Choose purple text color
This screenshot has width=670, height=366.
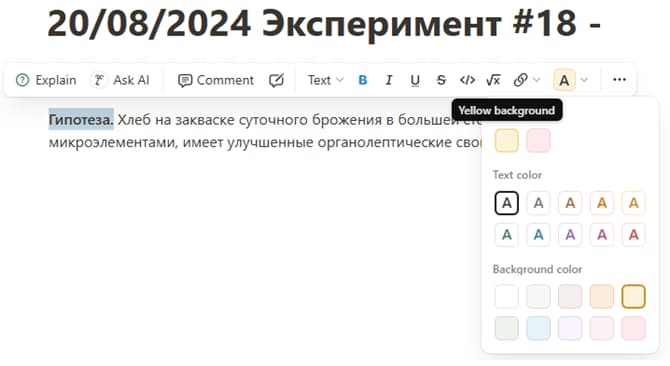pos(570,234)
